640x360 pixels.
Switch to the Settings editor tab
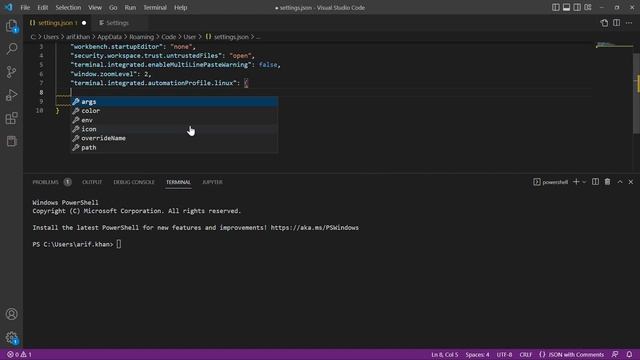coord(117,23)
